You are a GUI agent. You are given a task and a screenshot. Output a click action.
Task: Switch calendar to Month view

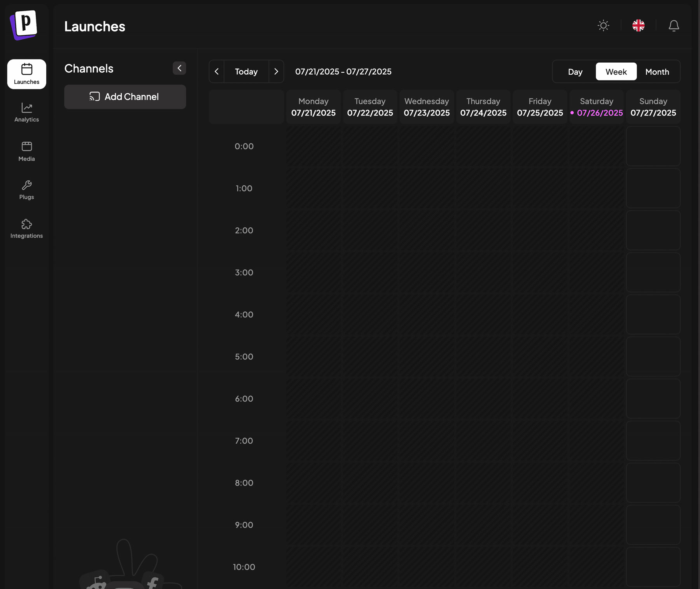point(657,72)
